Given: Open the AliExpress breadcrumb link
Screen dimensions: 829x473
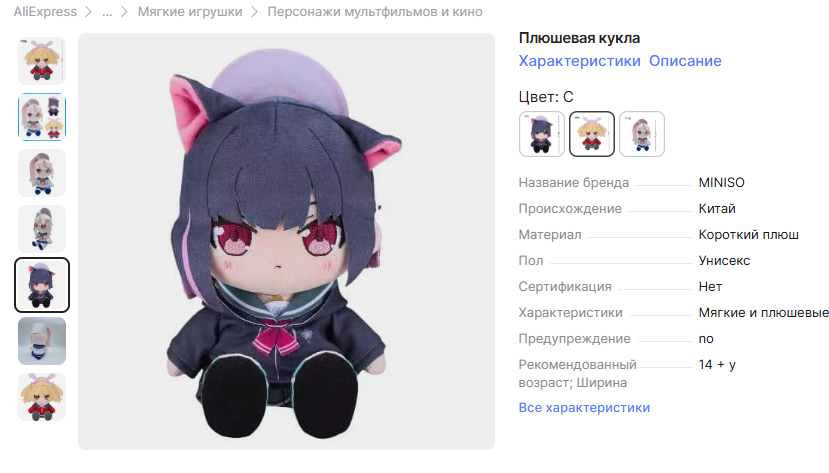Looking at the screenshot, I should pos(45,12).
